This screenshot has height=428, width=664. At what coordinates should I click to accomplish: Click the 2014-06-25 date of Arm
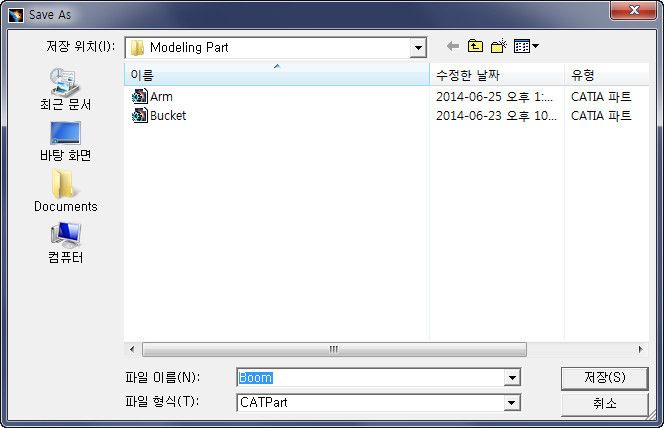click(494, 97)
